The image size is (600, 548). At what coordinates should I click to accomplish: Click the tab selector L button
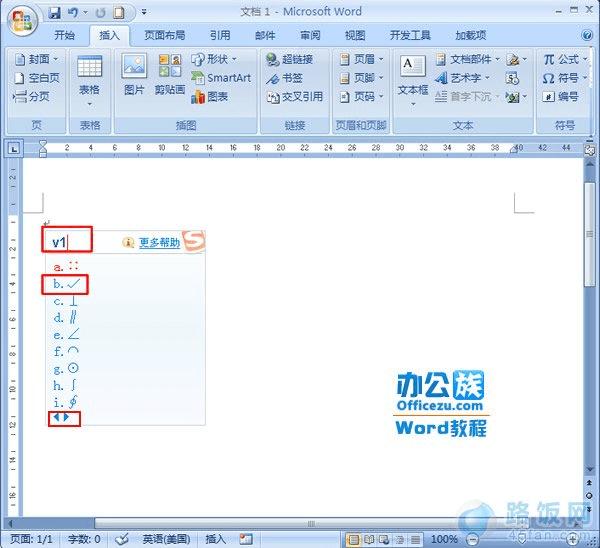coord(13,148)
